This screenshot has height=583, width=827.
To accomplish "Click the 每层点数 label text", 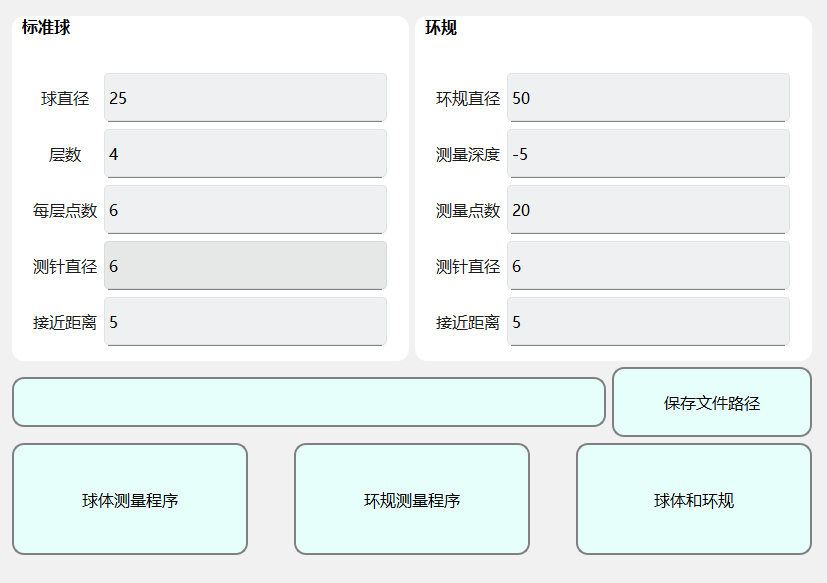I will 65,211.
